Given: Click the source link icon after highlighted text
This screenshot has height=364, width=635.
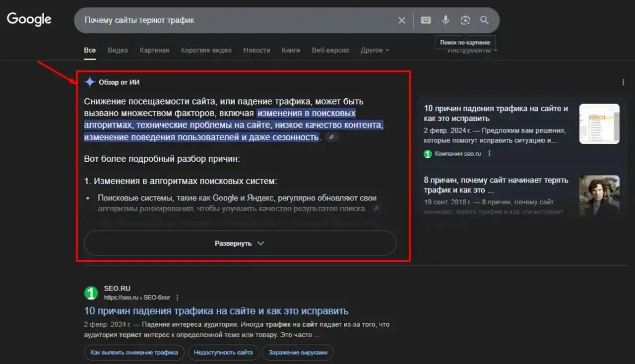Looking at the screenshot, I should 331,137.
